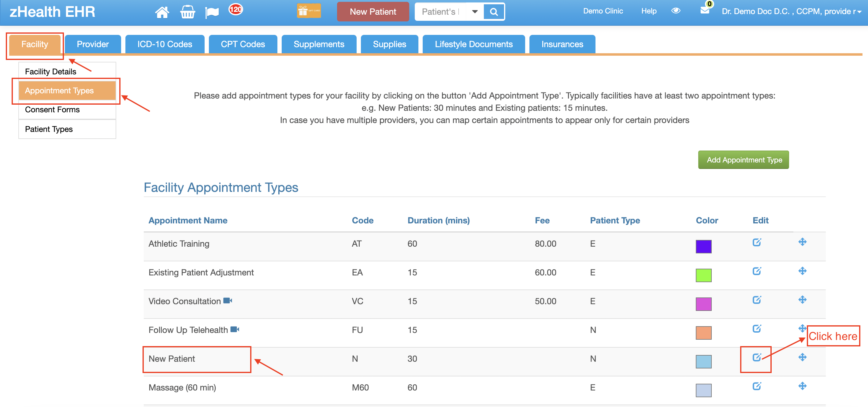Click the magenta Video Consultation color swatch
Screen dimensions: 868x407
click(703, 304)
